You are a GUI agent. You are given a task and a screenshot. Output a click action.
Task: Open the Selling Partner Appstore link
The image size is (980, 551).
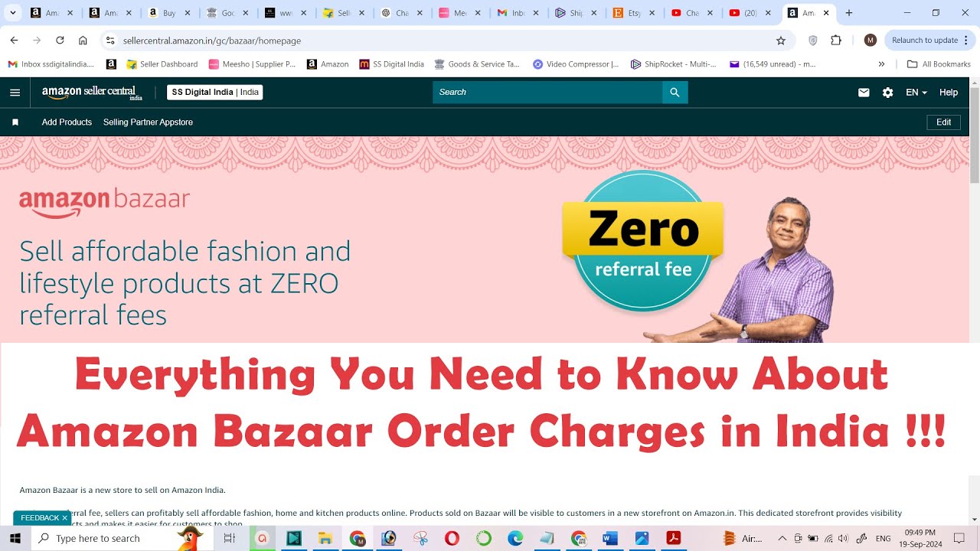pos(148,122)
